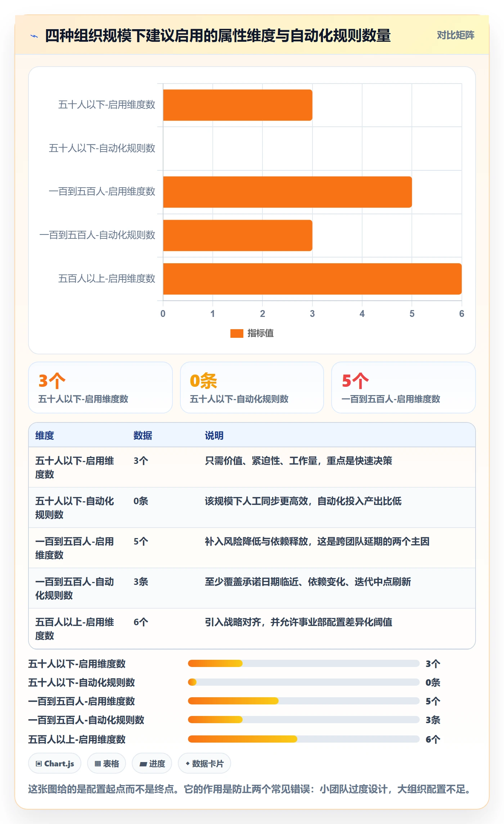This screenshot has width=504, height=824.
Task: Click table cell 至少覆盖承诺日期临近
Action: coord(308,582)
